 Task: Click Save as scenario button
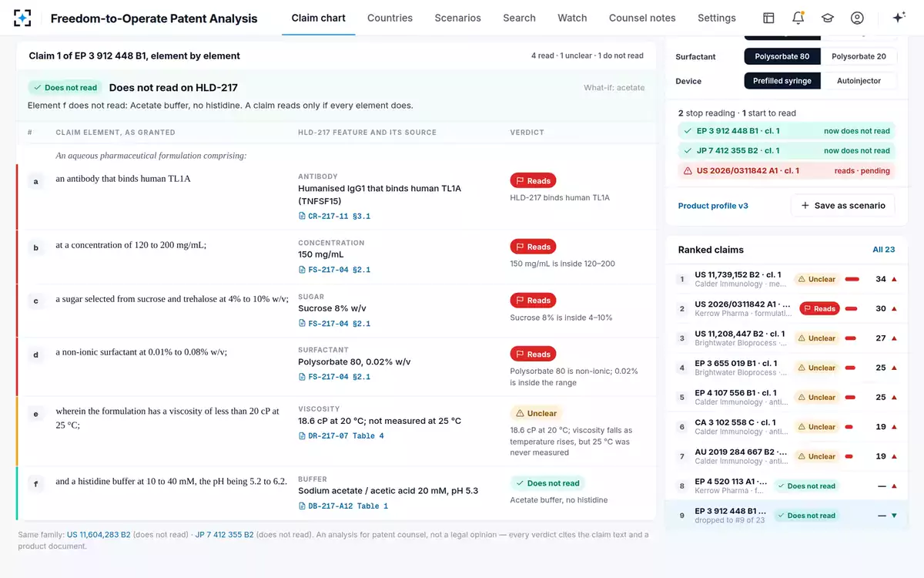[842, 206]
